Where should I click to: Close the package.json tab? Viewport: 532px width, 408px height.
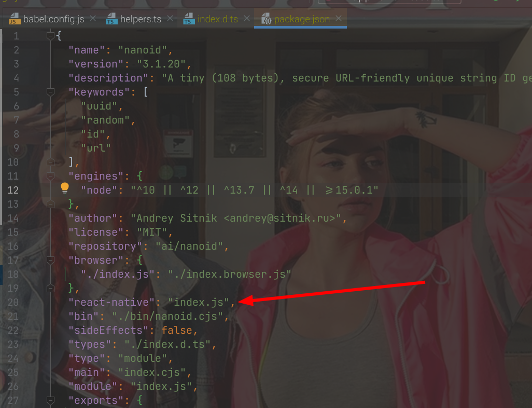click(x=338, y=19)
